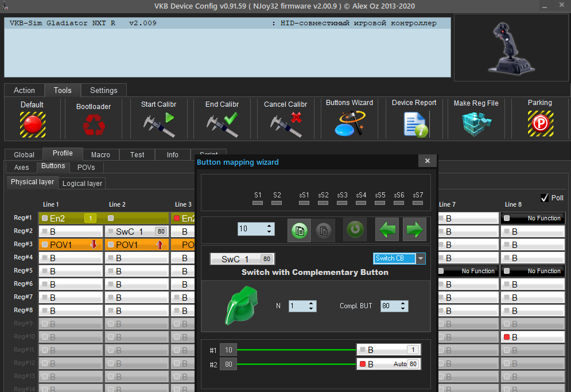This screenshot has width=571, height=392.
Task: Go to next button with right arrow
Action: [x=414, y=230]
